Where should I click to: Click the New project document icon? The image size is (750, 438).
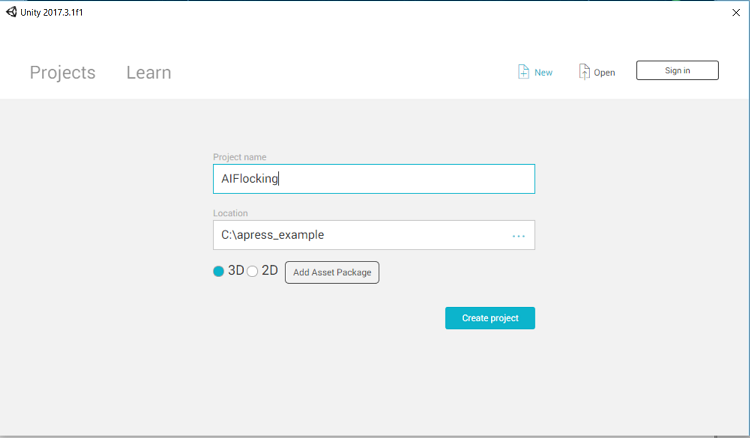tap(523, 72)
